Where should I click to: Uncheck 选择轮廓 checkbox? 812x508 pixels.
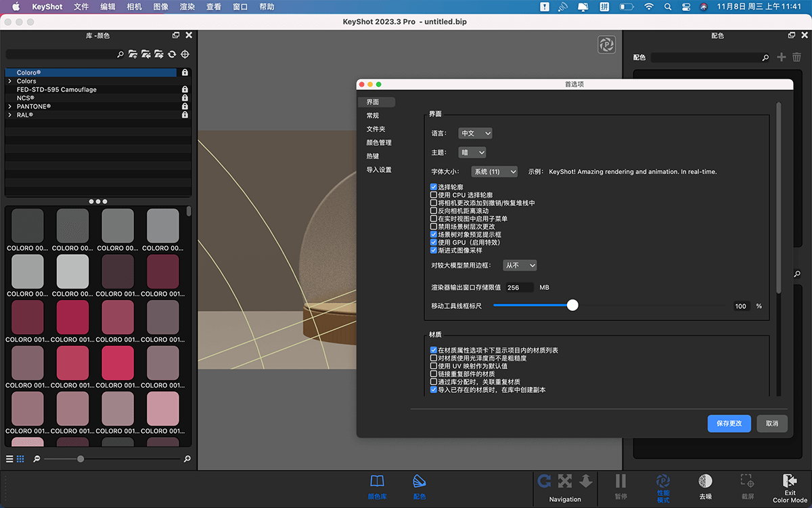434,187
